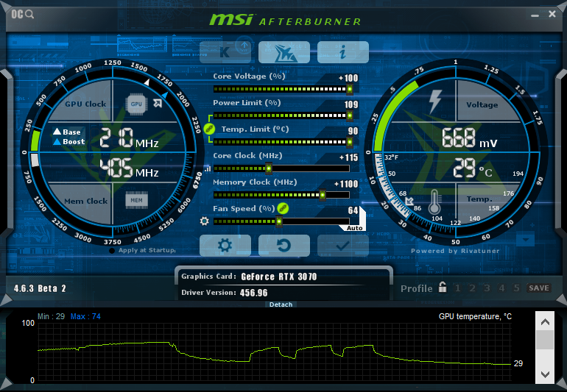
Task: Click the Powered by Rivatuner text
Action: click(x=455, y=251)
